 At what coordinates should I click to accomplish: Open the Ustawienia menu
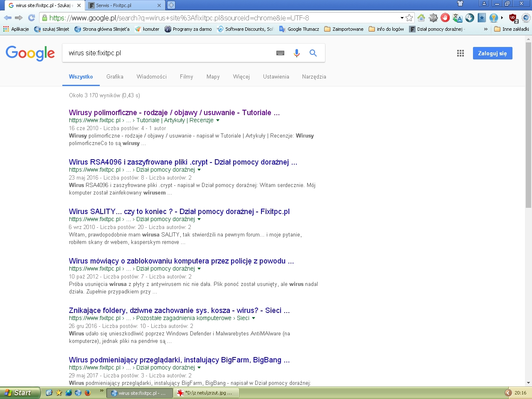(x=276, y=76)
